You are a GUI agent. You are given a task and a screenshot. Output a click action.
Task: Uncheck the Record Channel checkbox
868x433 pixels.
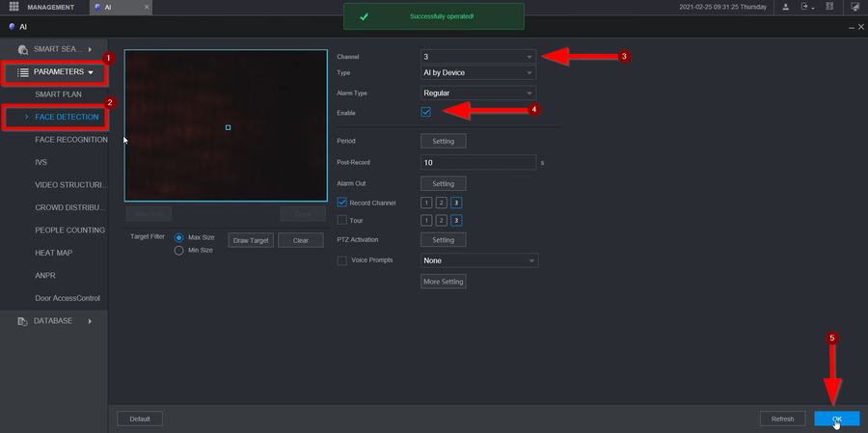pos(342,203)
